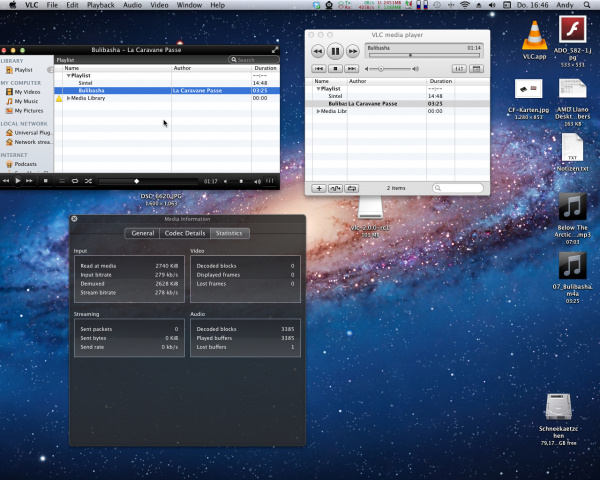Toggle repeat in the dark VLC window
The height and width of the screenshot is (480, 600).
pos(75,181)
